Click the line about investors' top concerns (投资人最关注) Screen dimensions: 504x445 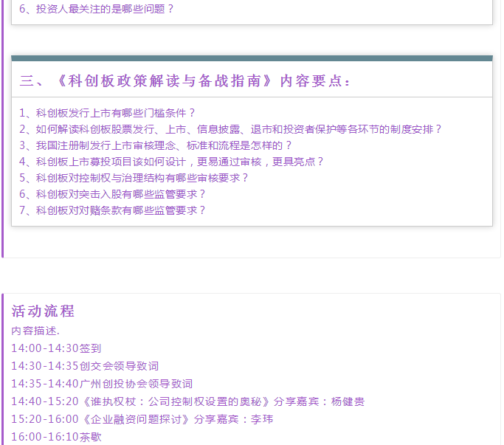97,10
